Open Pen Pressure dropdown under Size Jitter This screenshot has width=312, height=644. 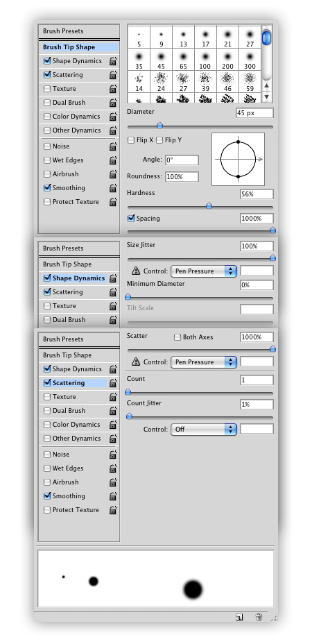click(204, 271)
